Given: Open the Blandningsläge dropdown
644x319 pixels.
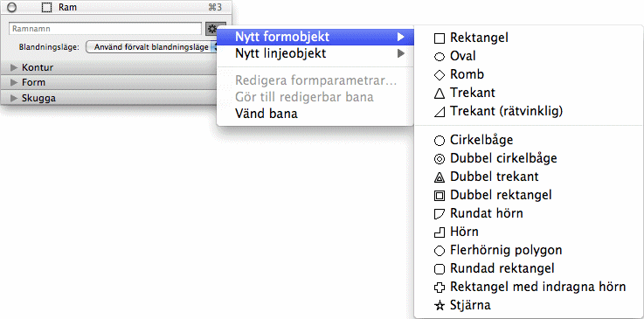Looking at the screenshot, I should pos(151,47).
